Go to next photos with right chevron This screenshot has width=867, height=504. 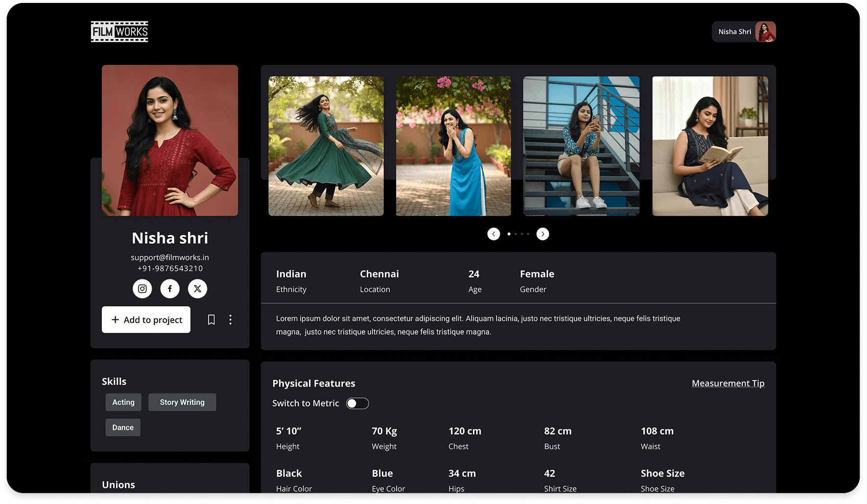pos(542,234)
